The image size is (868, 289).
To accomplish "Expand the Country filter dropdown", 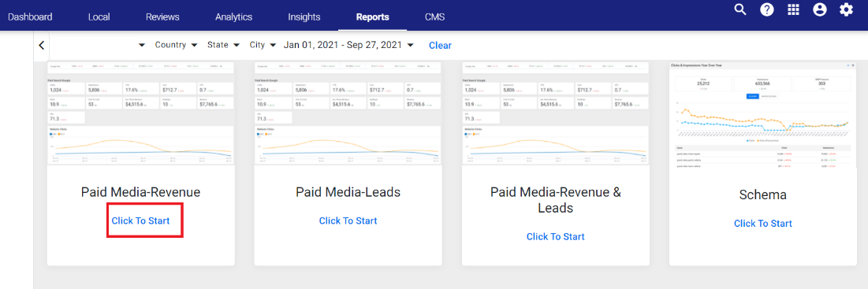I will [177, 45].
